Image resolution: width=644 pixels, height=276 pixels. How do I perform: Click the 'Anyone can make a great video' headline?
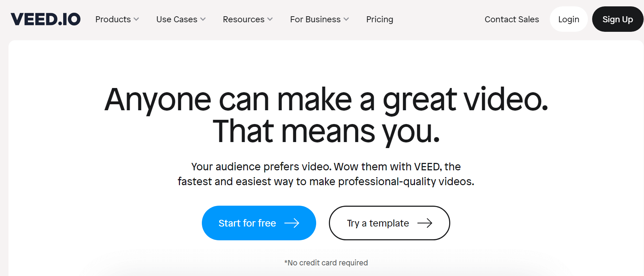tap(326, 99)
